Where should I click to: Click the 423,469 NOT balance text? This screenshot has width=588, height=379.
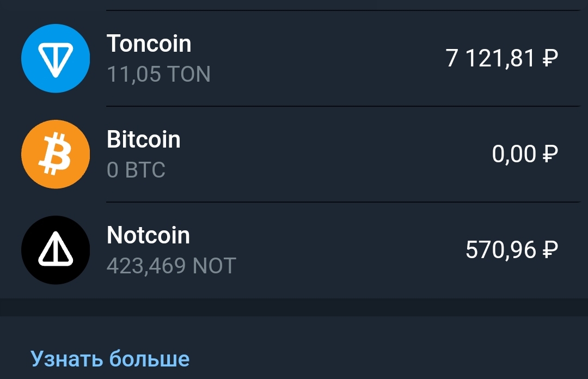pos(171,266)
